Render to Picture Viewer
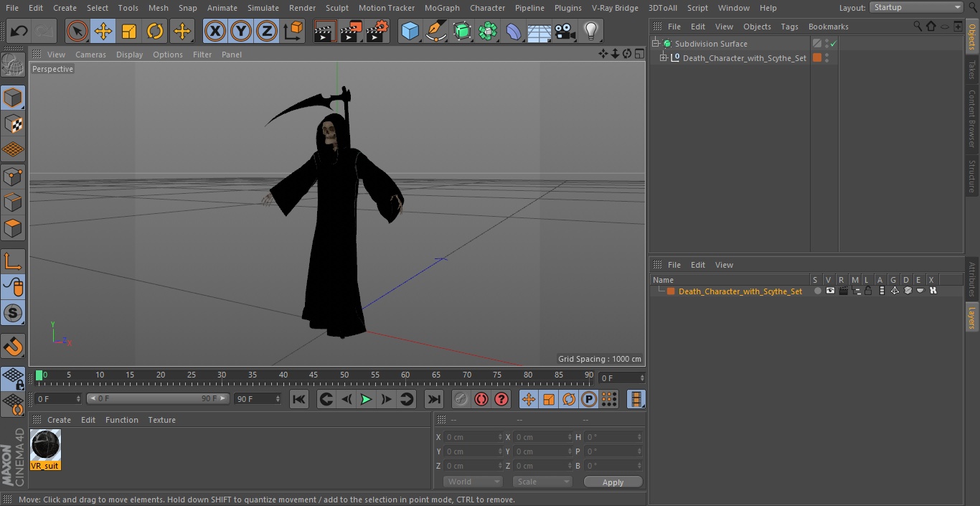980x506 pixels. point(351,32)
